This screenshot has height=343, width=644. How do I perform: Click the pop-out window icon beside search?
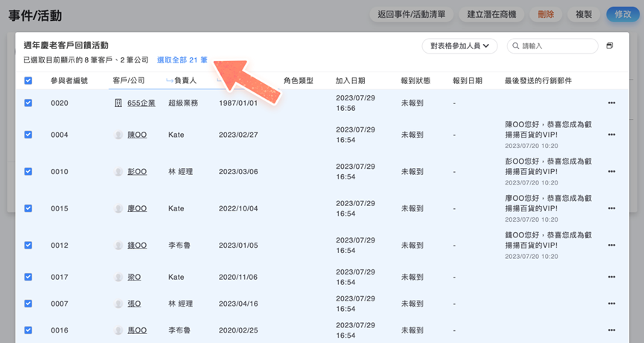click(610, 46)
